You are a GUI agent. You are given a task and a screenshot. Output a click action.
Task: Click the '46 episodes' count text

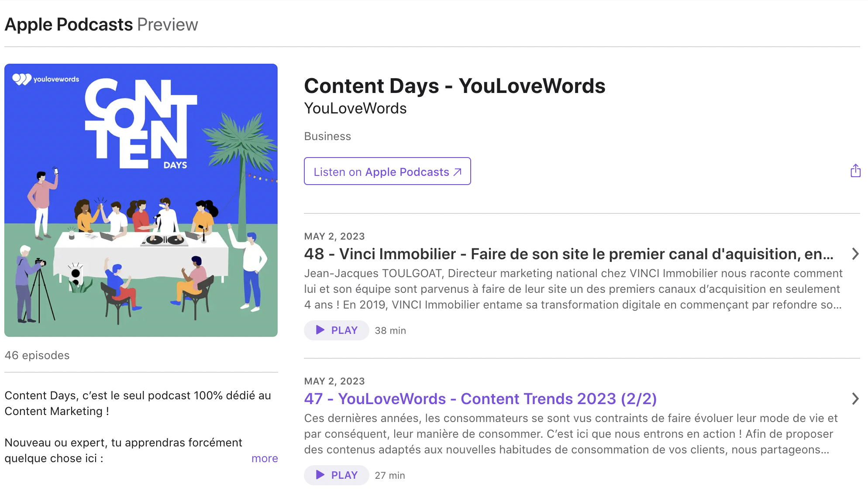[37, 355]
